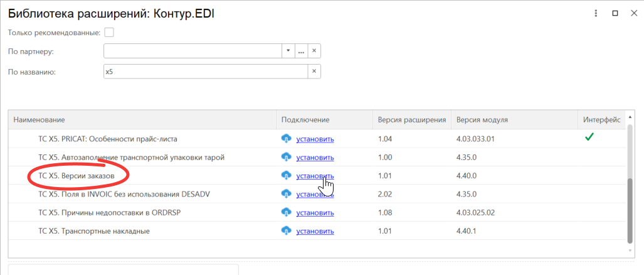
Task: Select row 'ТС Х5. Причины недопоставки в ORDRSP'
Action: (x=317, y=212)
